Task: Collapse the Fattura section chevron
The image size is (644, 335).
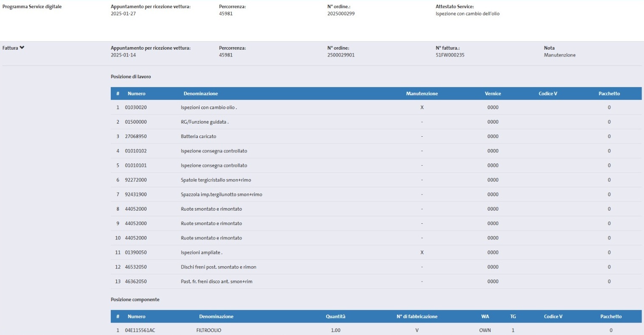Action: coord(22,48)
